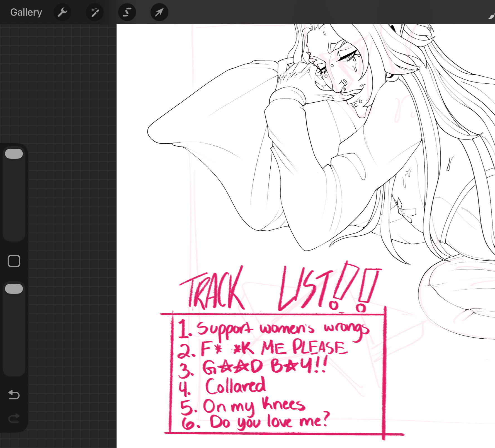The image size is (495, 448).
Task: Activate the Selection tool S icon
Action: click(x=127, y=12)
